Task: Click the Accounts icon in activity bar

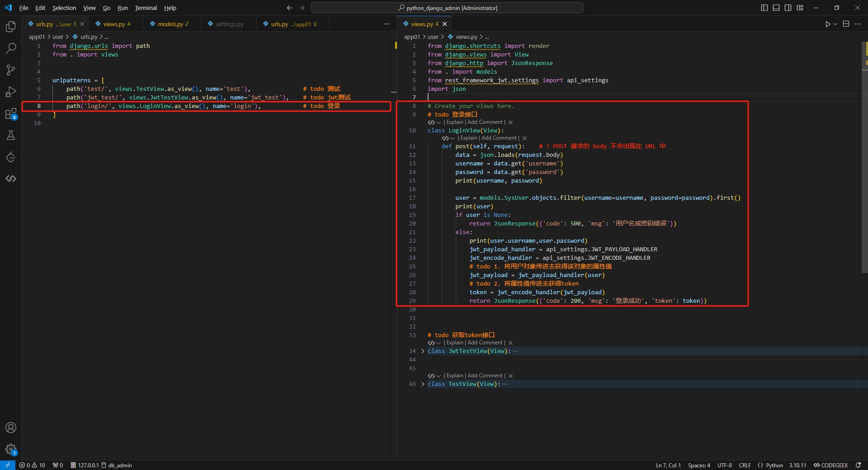Action: (x=11, y=428)
